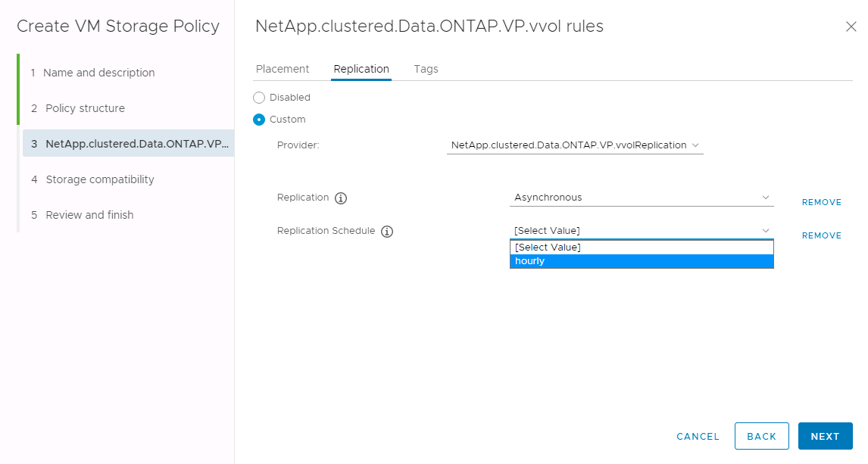Go back with the Back button
This screenshot has height=464, width=868.
click(x=761, y=436)
